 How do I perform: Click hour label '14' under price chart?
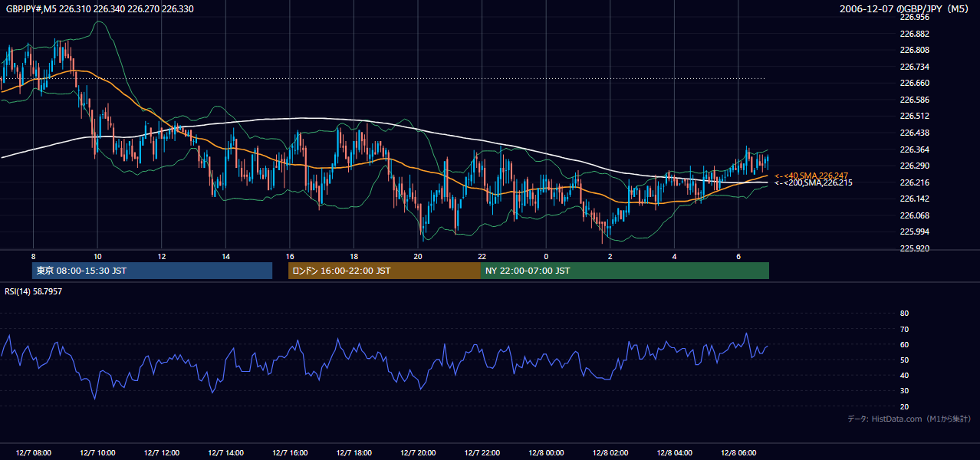(225, 256)
